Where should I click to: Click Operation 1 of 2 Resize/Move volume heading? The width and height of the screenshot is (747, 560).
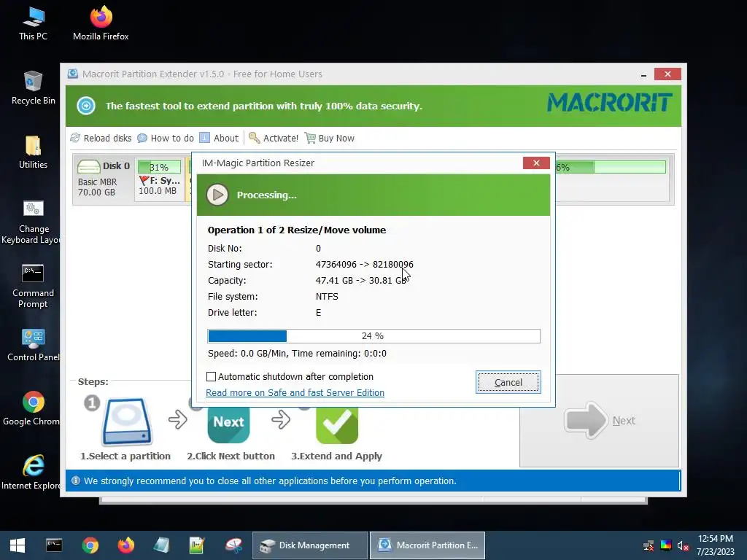click(297, 230)
